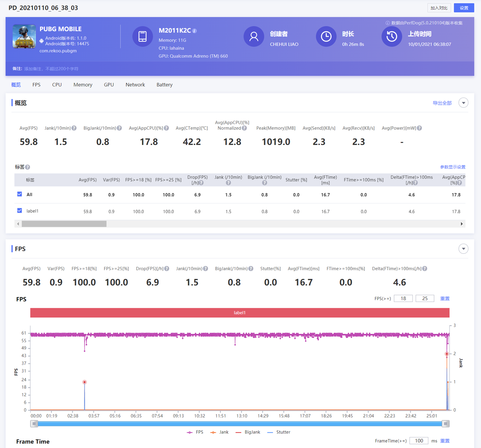Click the help icon beside Avg(CTemp) Normalized
The width and height of the screenshot is (481, 448).
(244, 128)
